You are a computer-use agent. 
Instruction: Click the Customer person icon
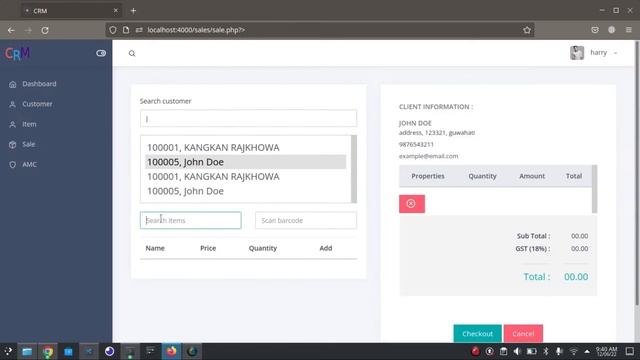pos(13,104)
